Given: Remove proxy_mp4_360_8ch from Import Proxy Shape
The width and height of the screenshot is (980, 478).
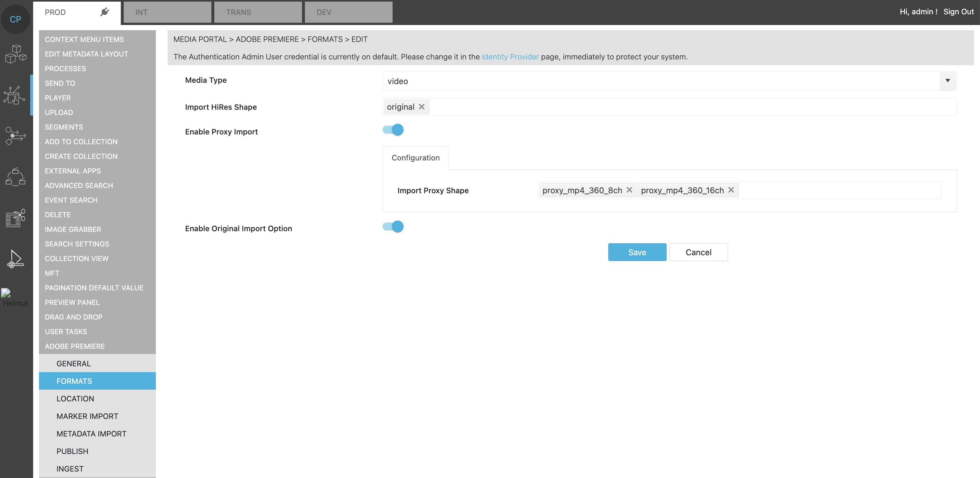Looking at the screenshot, I should coord(630,190).
